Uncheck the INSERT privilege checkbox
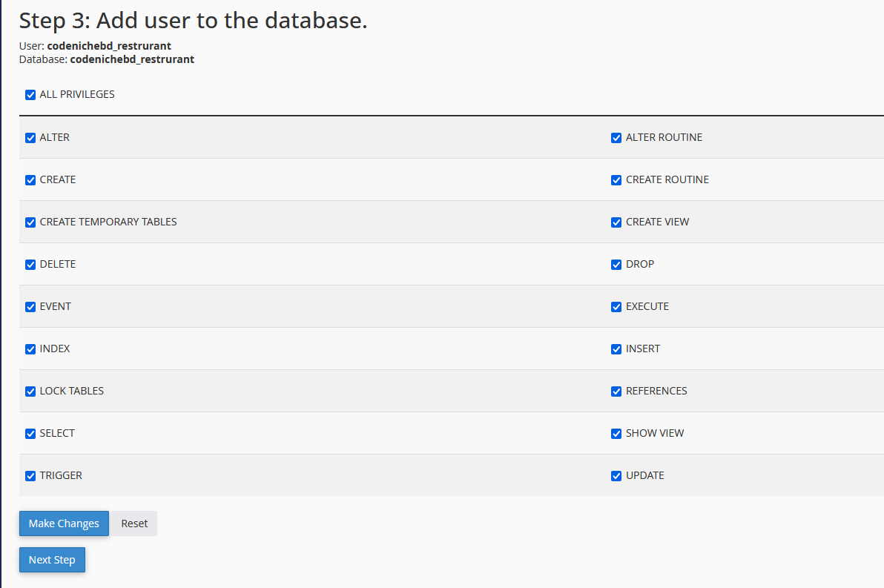 (x=616, y=349)
